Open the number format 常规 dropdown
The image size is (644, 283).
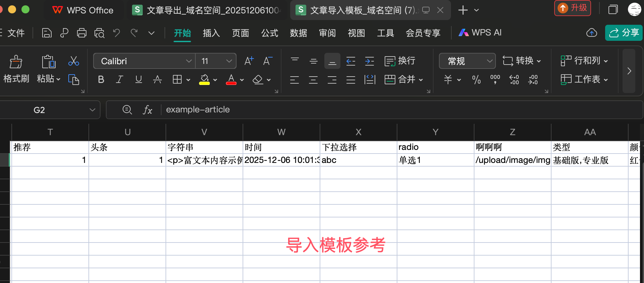point(490,61)
